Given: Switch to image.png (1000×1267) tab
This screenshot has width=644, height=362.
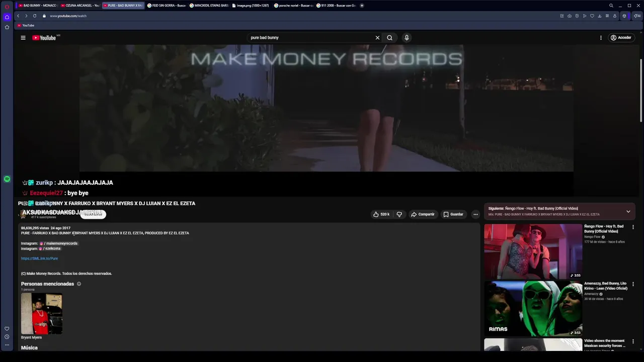Looking at the screenshot, I should 251,6.
